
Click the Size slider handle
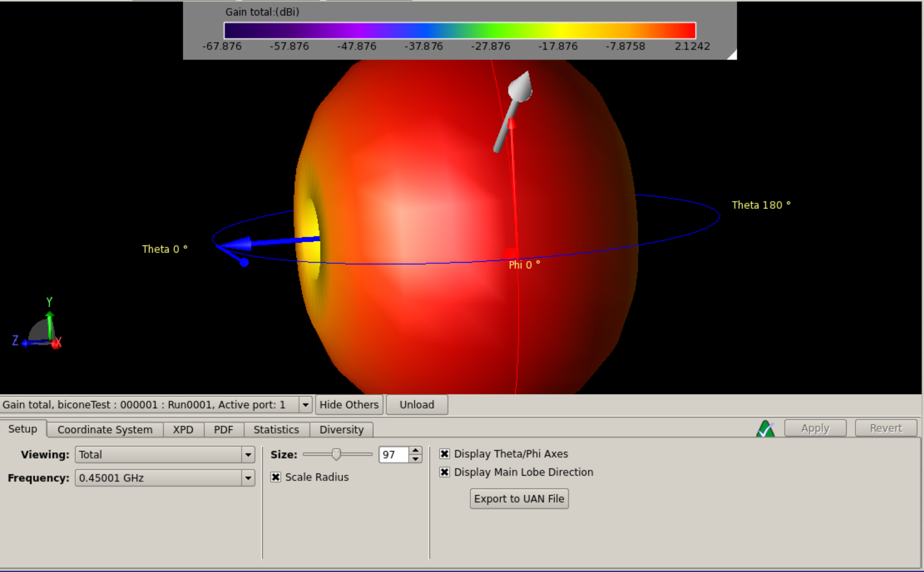click(336, 454)
